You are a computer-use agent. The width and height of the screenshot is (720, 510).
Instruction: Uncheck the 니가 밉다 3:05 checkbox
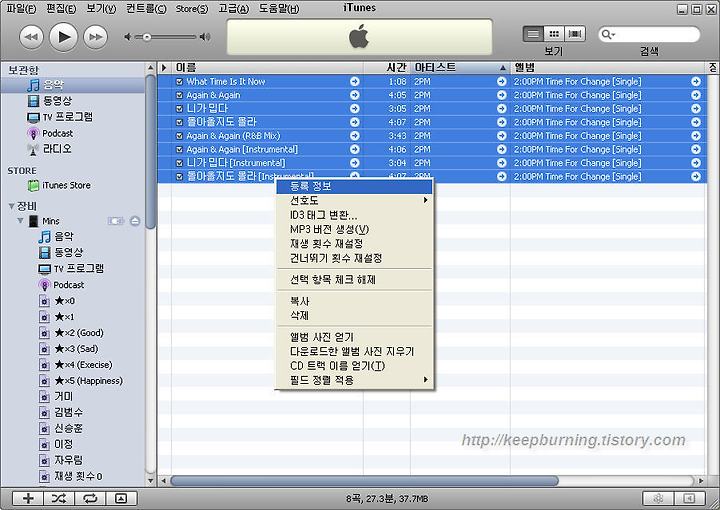(180, 109)
